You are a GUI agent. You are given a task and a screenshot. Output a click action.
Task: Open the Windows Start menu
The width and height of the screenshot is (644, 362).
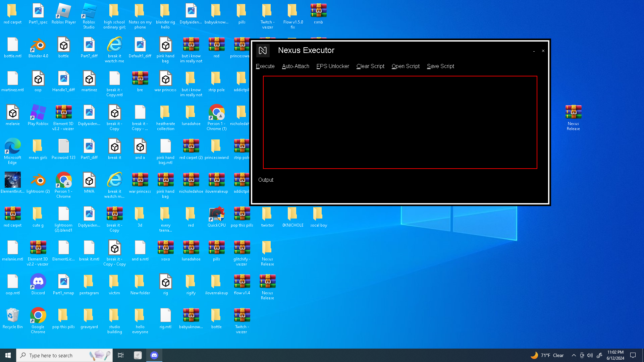coord(8,355)
